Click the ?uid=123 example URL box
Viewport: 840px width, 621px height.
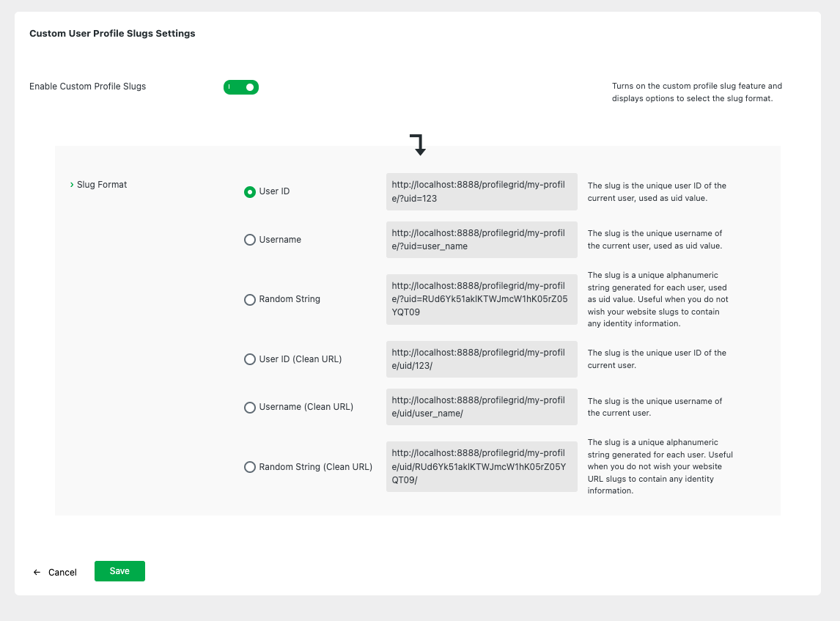[x=482, y=191]
